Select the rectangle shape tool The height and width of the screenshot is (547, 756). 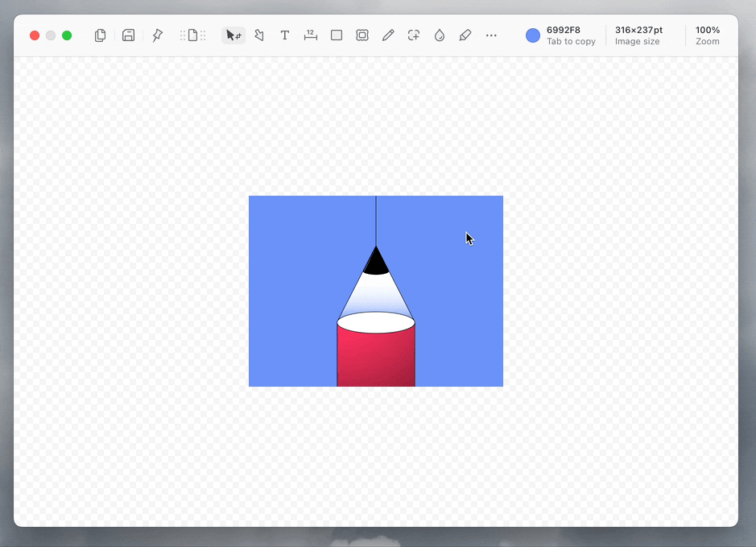[x=337, y=35]
